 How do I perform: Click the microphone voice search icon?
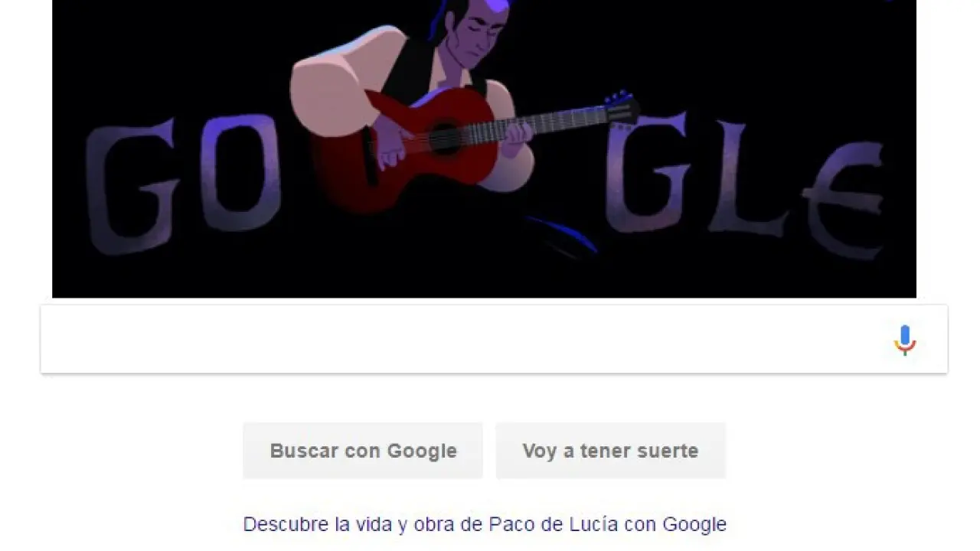click(x=905, y=340)
